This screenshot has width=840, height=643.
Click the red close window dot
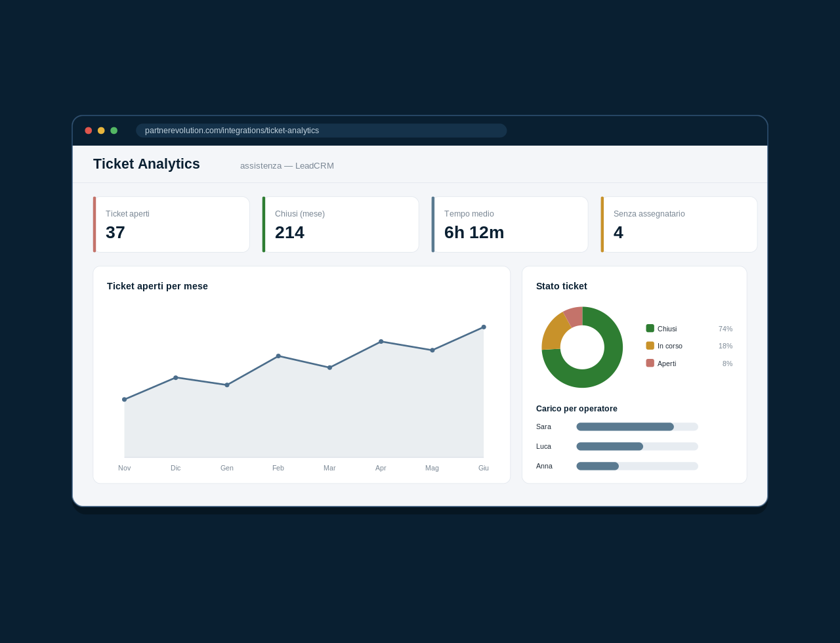click(x=89, y=131)
